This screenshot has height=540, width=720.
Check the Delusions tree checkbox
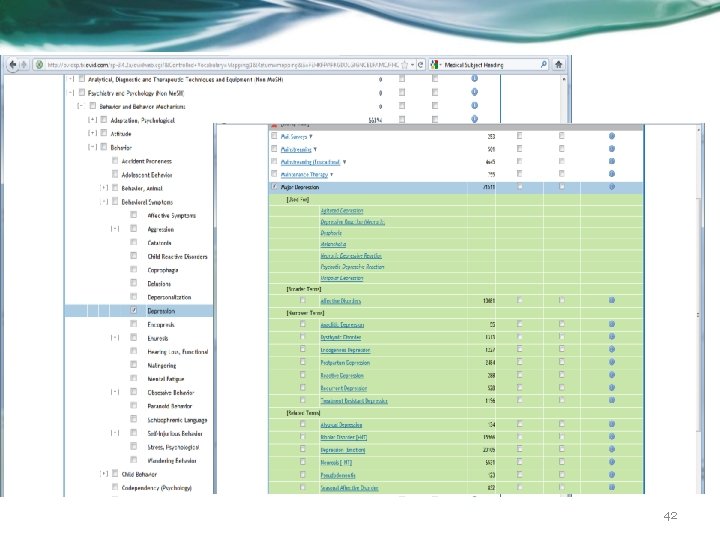pyautogui.click(x=134, y=283)
